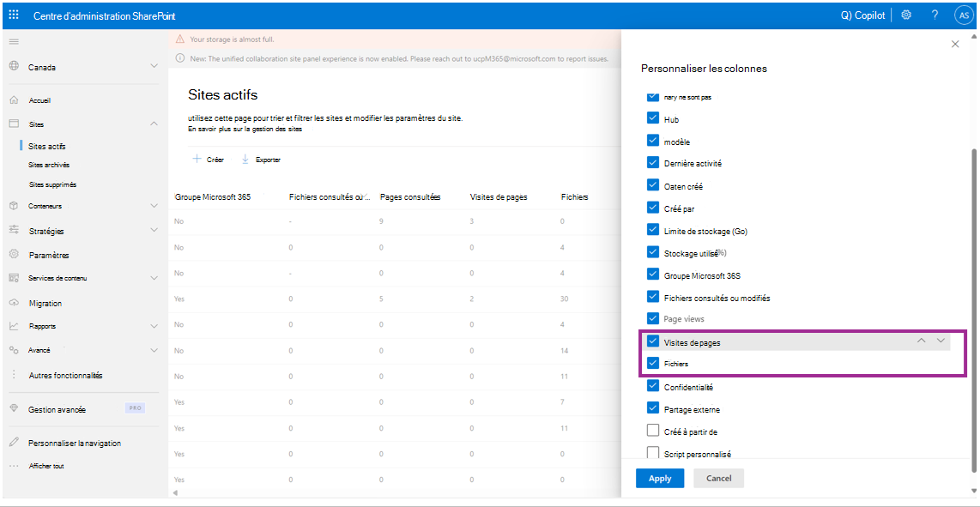Uncheck the Partage externe checkbox
The image size is (980, 507).
[652, 409]
